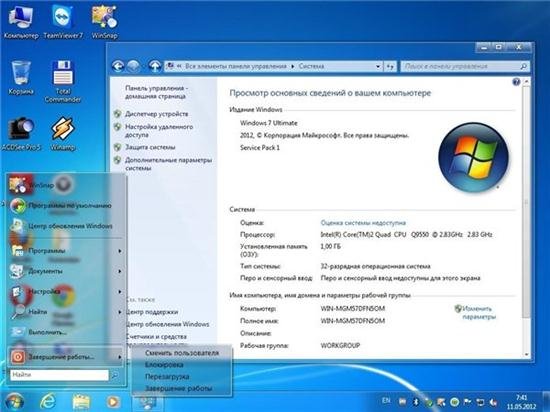Click the Service Pack 1 text
Image resolution: width=550 pixels, height=412 pixels.
[x=260, y=148]
